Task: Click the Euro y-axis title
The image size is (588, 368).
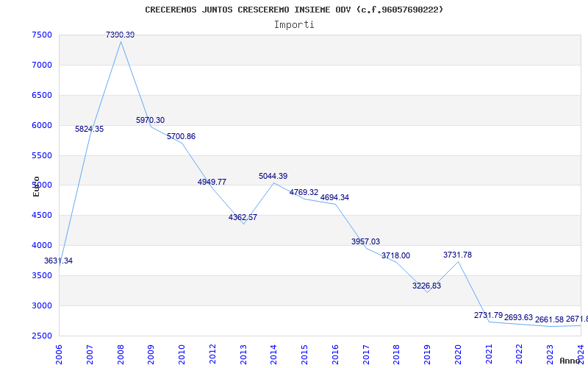Action: click(x=36, y=186)
